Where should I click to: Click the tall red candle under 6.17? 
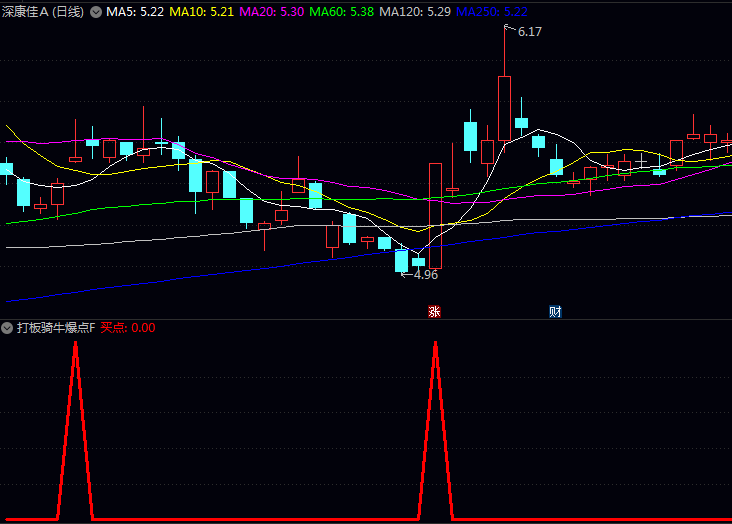[504, 108]
